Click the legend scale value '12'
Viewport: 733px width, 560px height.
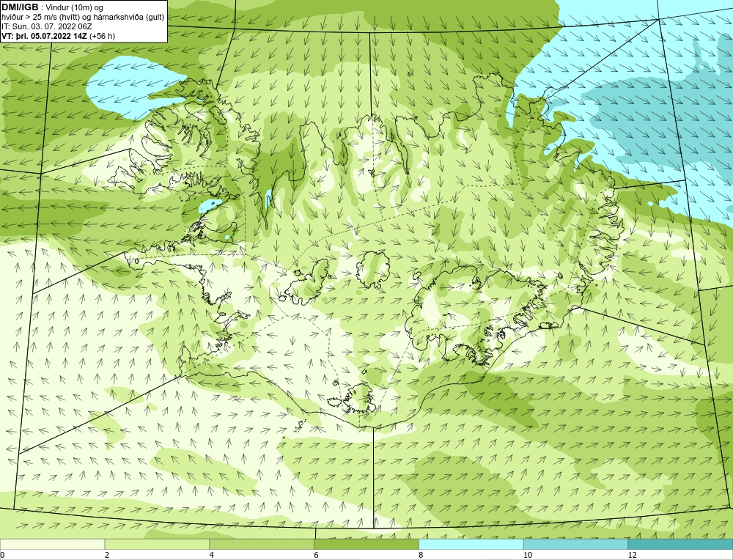click(x=633, y=555)
